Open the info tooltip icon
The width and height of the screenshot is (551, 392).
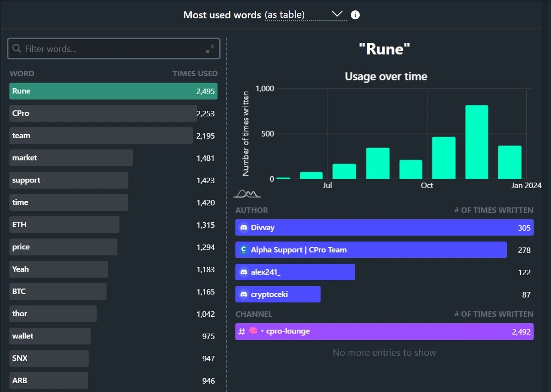click(355, 15)
